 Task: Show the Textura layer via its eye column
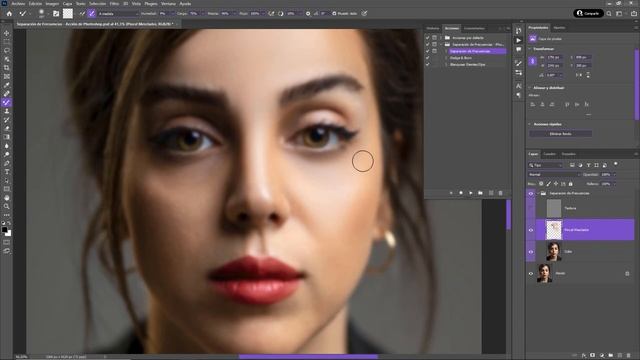[x=531, y=208]
